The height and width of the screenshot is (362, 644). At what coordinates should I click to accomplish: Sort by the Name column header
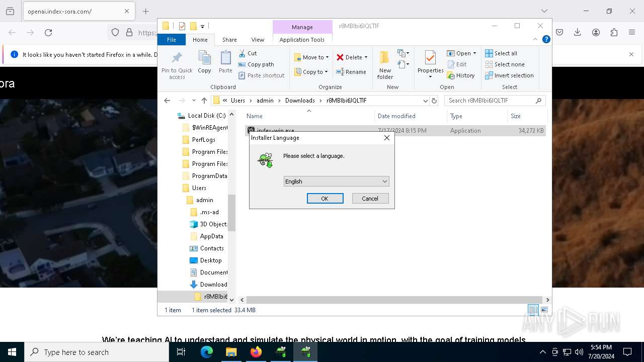(x=308, y=116)
